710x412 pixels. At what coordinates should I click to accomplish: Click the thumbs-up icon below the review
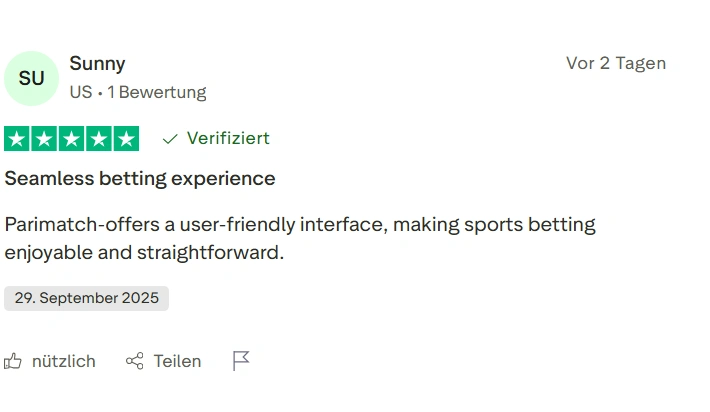click(13, 361)
